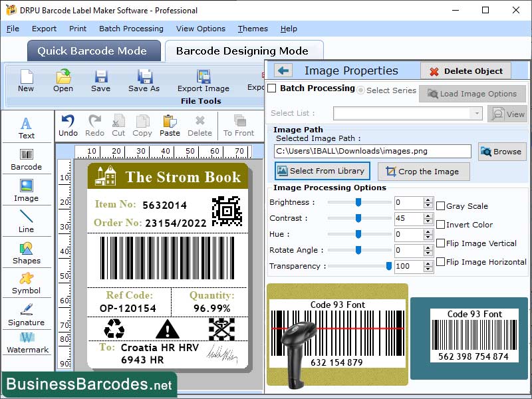Screen dimensions: 532x399
Task: Open an existing file with Open icon
Action: click(x=63, y=80)
